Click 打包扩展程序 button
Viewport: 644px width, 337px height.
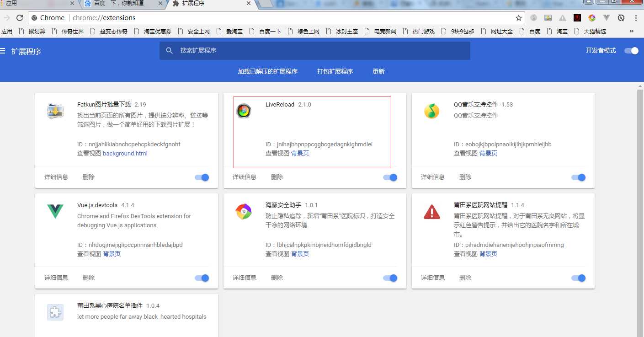click(335, 71)
